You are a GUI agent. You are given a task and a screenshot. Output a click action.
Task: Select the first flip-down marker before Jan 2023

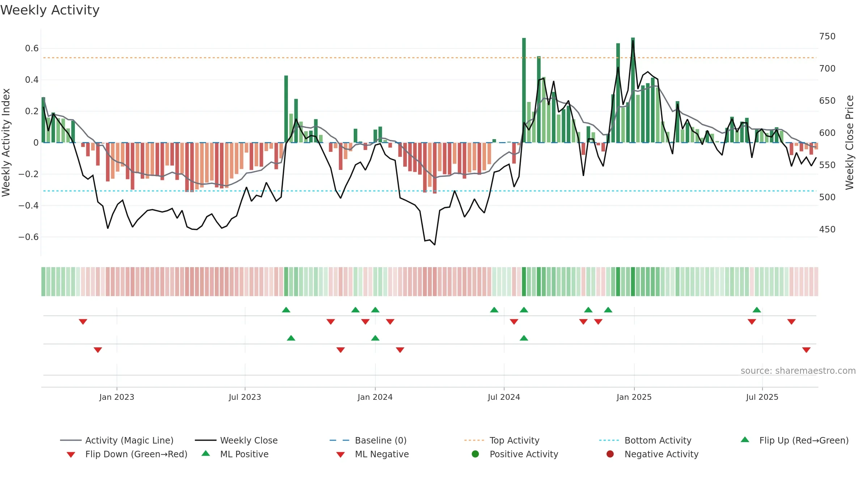point(83,322)
